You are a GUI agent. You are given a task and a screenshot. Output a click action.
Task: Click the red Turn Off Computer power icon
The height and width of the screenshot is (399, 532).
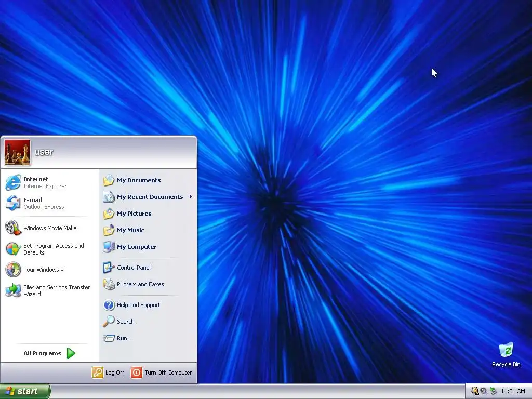tap(137, 373)
